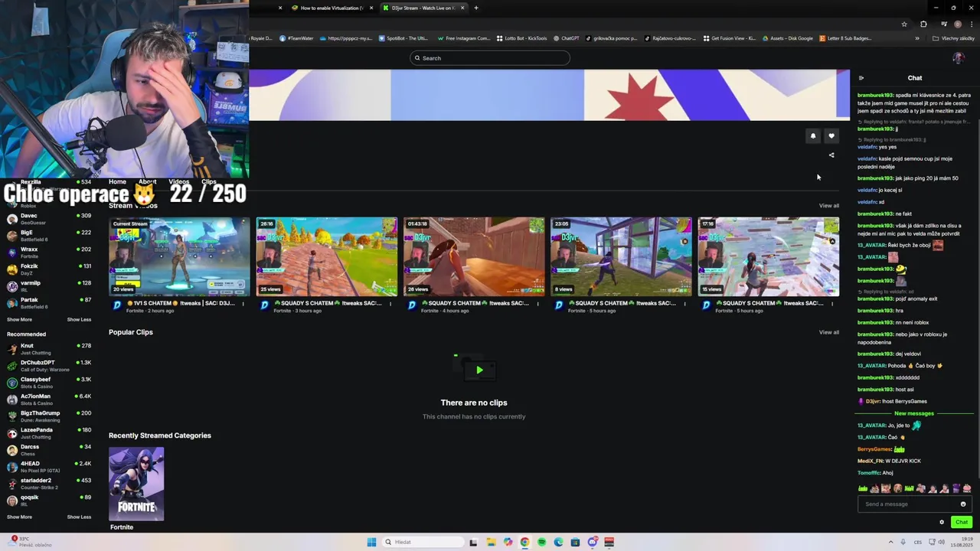Screen dimensions: 980x551
Task: Open the Windows Start menu
Action: pyautogui.click(x=371, y=542)
